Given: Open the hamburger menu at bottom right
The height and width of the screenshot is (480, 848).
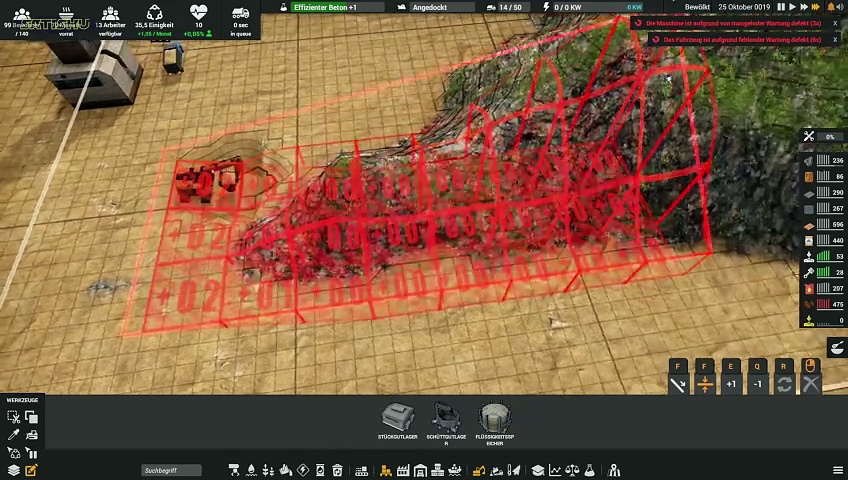Looking at the screenshot, I should (x=838, y=470).
